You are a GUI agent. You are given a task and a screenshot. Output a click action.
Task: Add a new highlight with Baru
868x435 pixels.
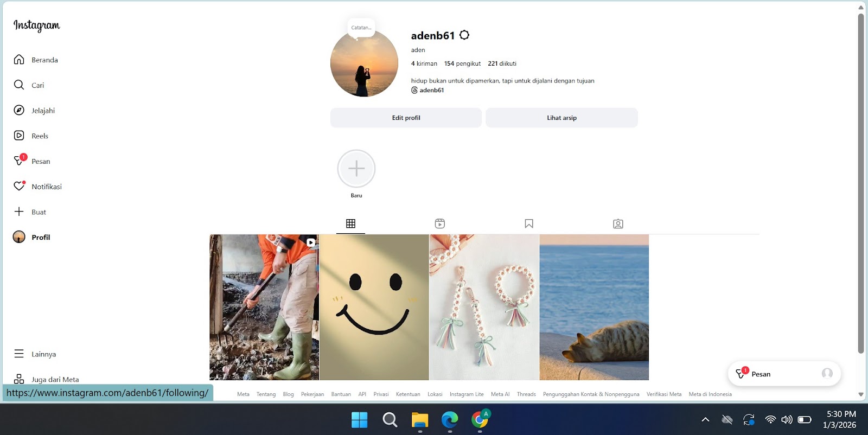click(x=356, y=169)
